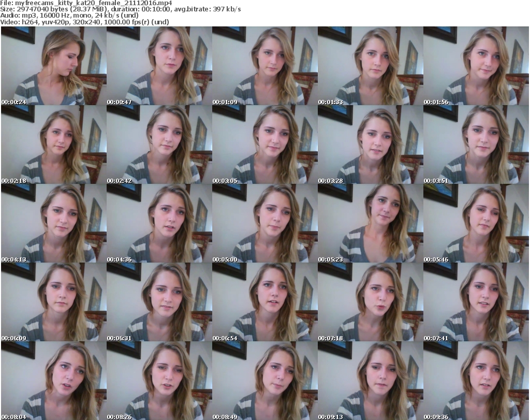View the frame captured at 00:08:49

click(x=264, y=381)
